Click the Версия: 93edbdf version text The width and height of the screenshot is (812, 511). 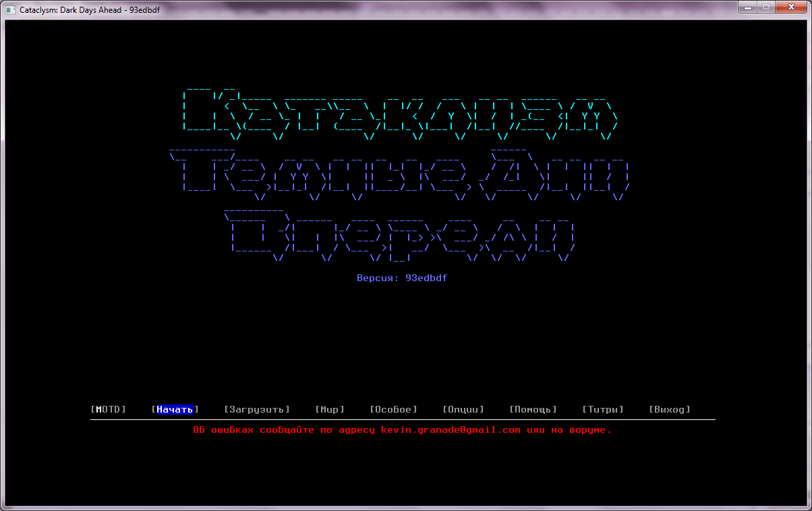[402, 278]
